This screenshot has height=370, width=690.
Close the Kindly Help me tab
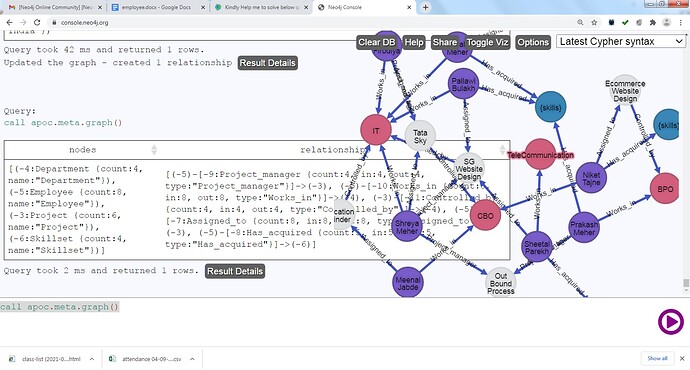pos(306,7)
